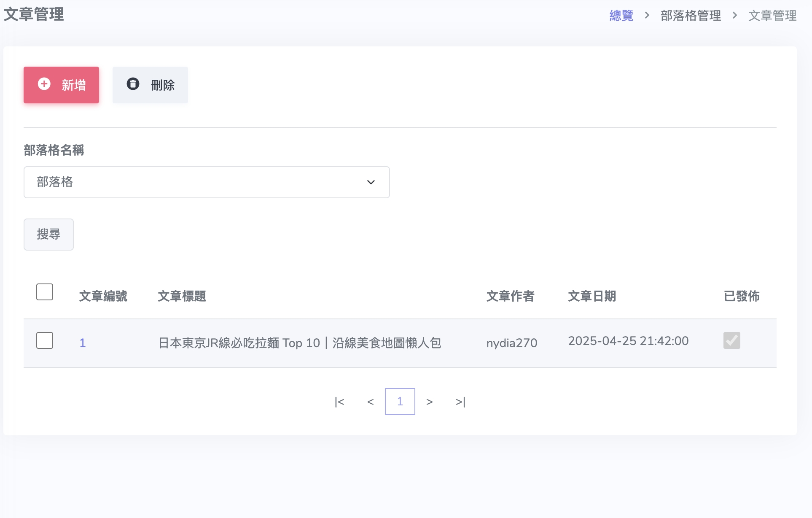Click breadcrumb chevron after 部落格管理
This screenshot has width=812, height=518.
[x=734, y=16]
